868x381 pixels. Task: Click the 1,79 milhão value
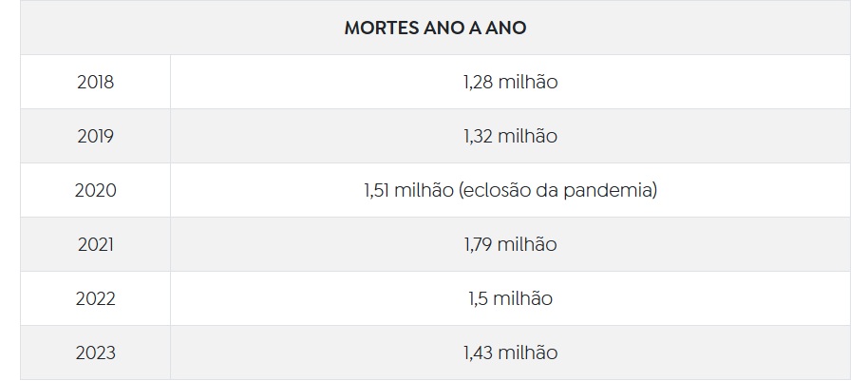tap(510, 245)
